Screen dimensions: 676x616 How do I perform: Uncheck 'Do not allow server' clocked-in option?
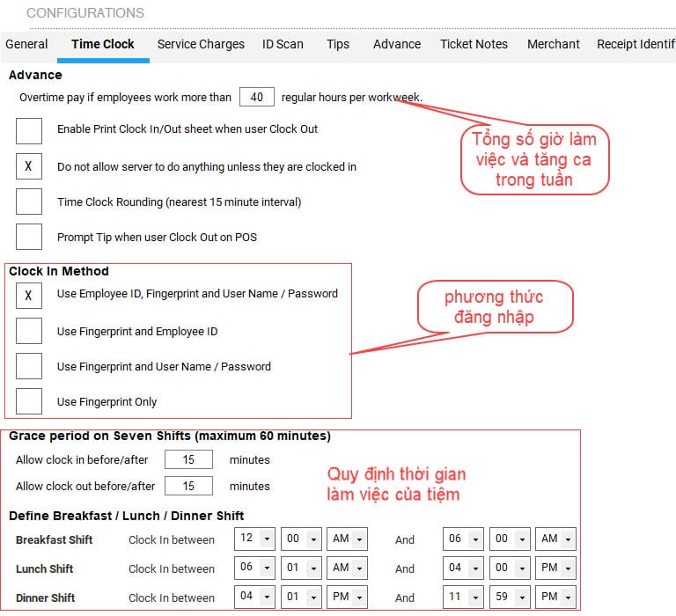click(29, 166)
